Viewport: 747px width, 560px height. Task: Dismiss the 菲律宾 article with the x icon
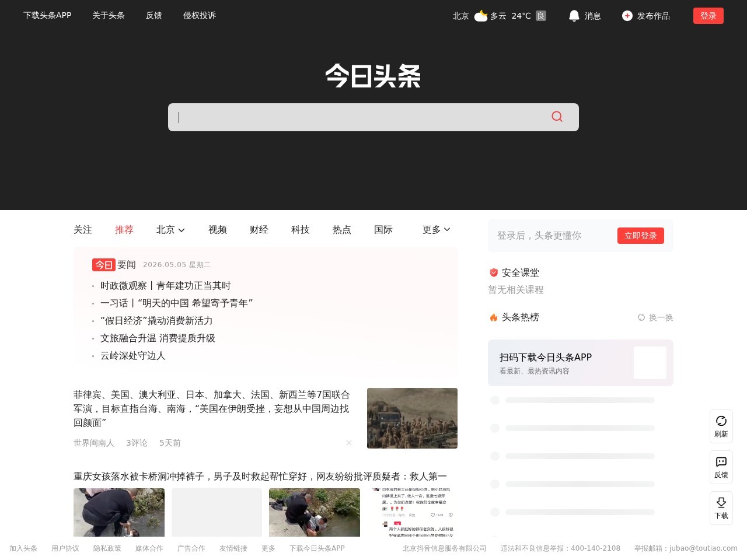click(x=349, y=443)
